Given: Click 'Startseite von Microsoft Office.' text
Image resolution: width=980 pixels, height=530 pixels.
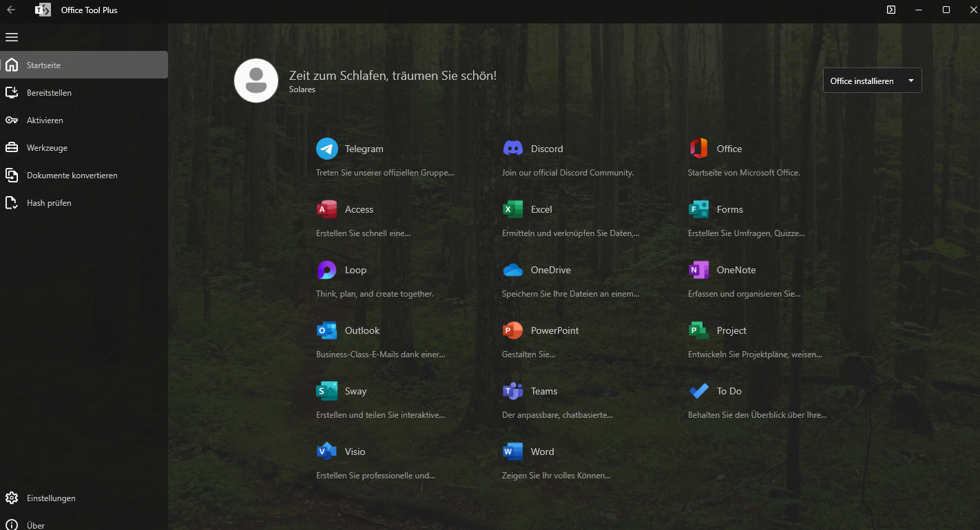Looking at the screenshot, I should (744, 173).
